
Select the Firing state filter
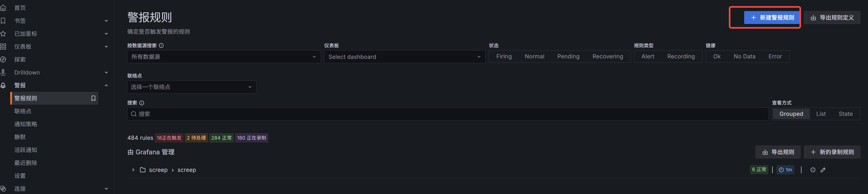point(504,57)
